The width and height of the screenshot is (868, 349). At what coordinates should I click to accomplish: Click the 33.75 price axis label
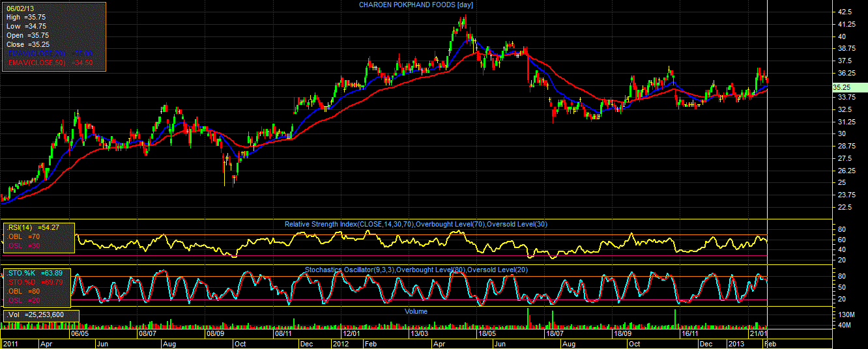click(x=848, y=97)
